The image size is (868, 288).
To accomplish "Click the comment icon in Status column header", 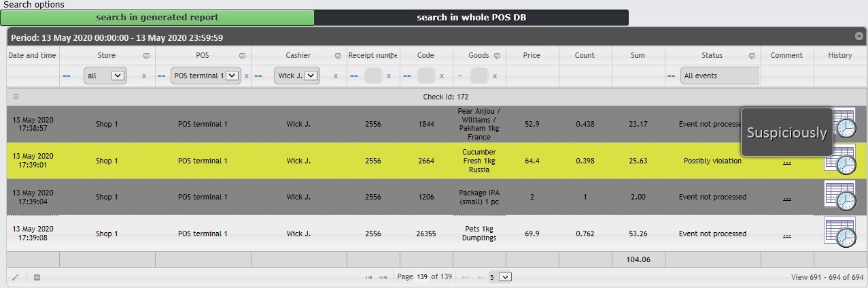I will tap(752, 56).
